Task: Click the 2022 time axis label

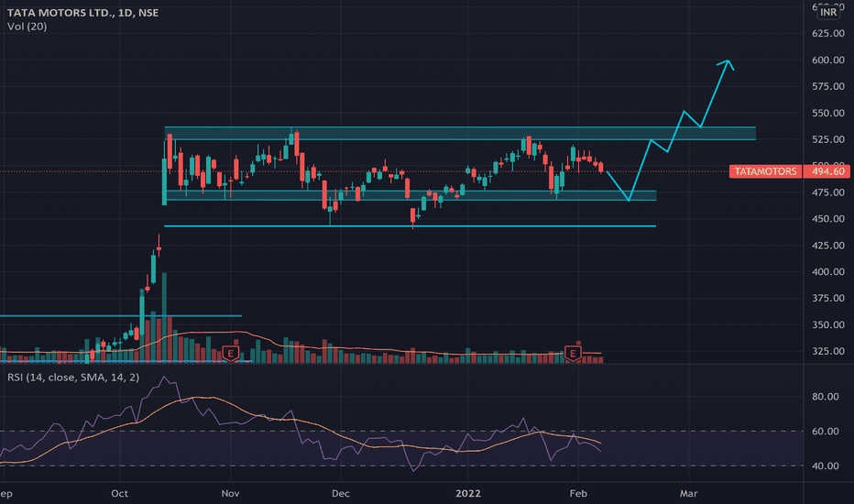Action: click(468, 493)
